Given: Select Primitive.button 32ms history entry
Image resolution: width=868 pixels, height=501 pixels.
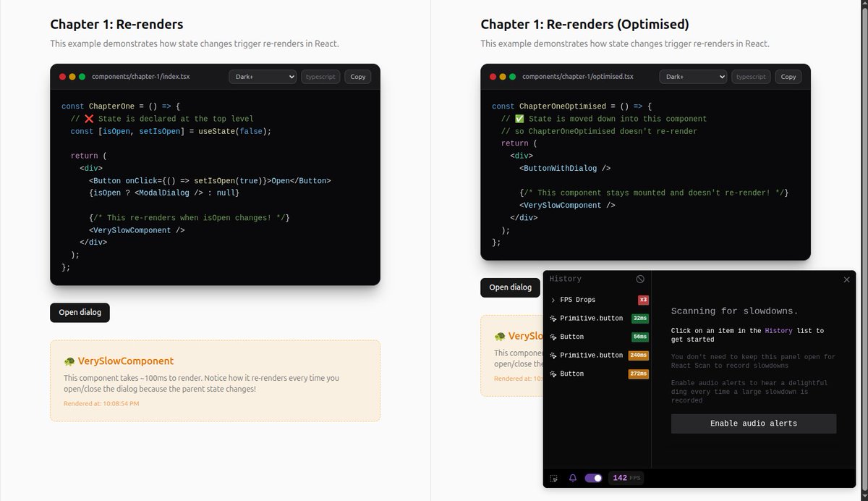Looking at the screenshot, I should [x=597, y=318].
